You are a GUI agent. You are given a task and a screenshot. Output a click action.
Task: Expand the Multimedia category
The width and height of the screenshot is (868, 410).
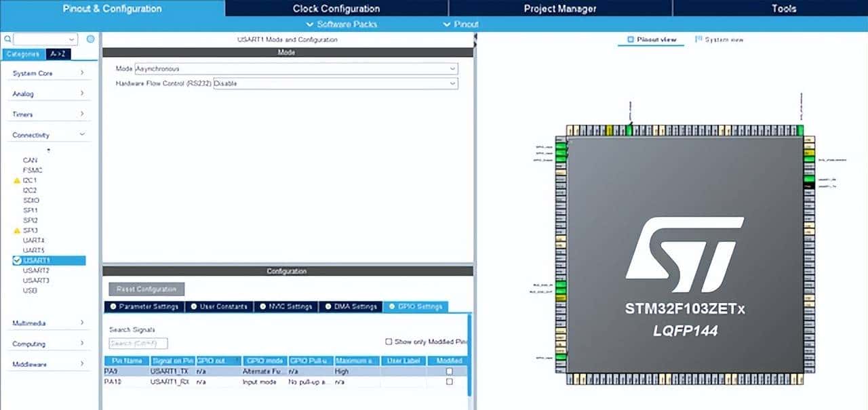click(49, 323)
